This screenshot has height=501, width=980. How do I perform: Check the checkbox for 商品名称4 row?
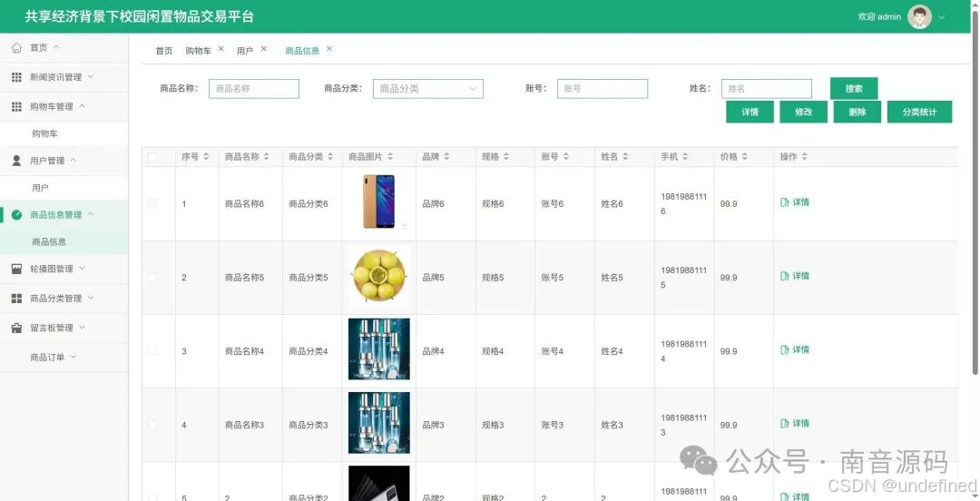152,351
